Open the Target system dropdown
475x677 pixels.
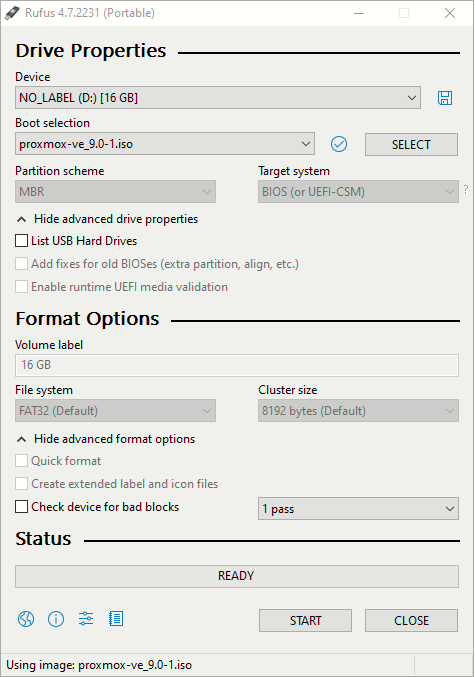point(358,192)
